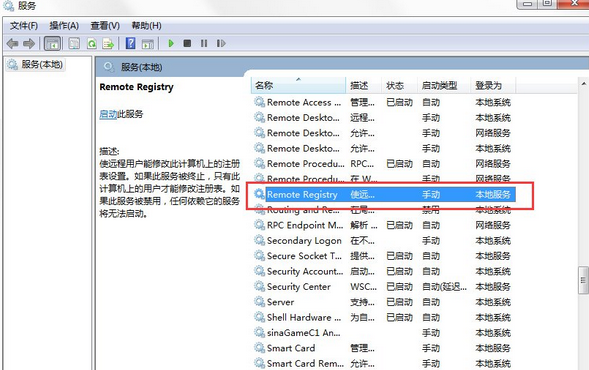Stop the service with square icon
The width and height of the screenshot is (589, 370).
[x=187, y=44]
